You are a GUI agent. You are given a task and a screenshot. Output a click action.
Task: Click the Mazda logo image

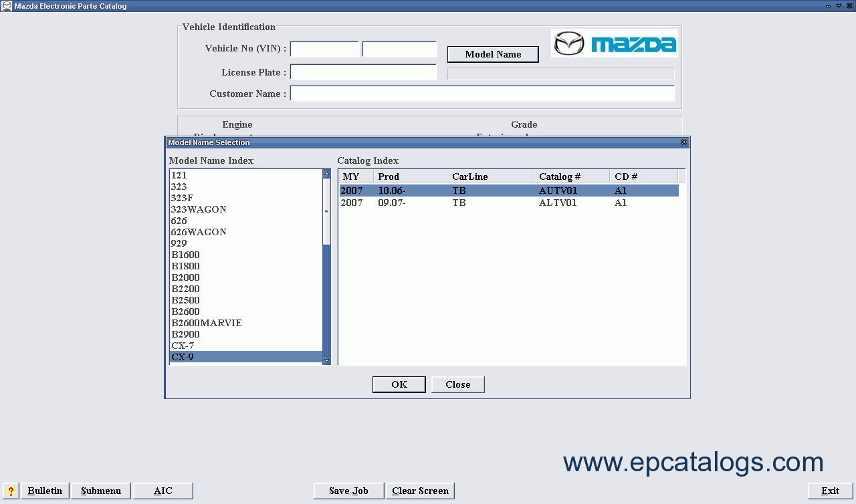click(x=615, y=43)
